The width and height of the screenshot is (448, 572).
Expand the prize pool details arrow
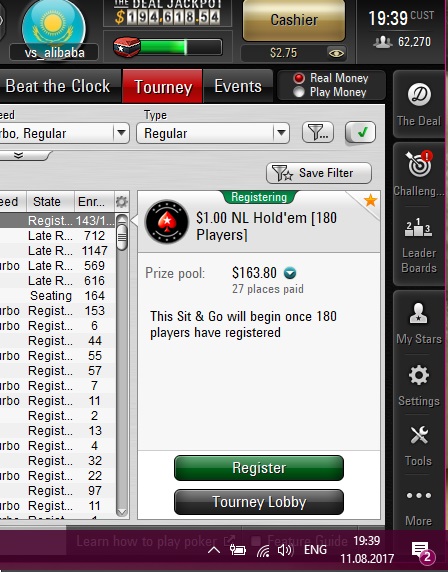[x=290, y=273]
